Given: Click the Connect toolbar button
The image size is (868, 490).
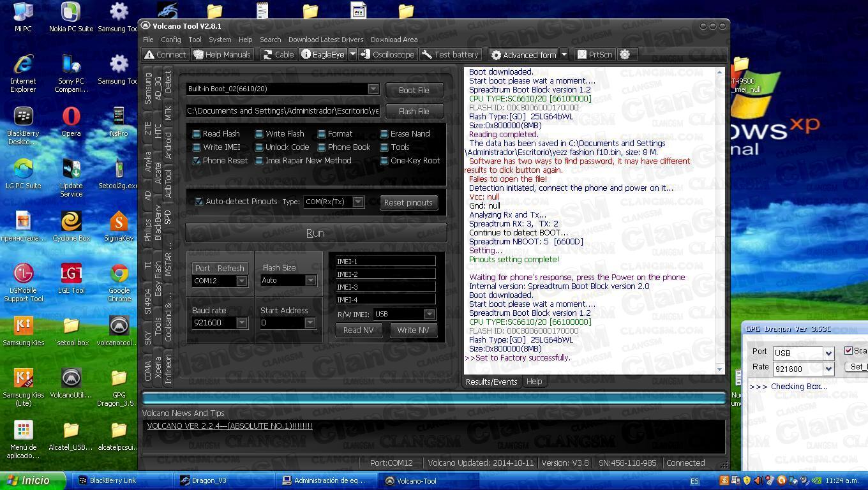Looking at the screenshot, I should [165, 55].
